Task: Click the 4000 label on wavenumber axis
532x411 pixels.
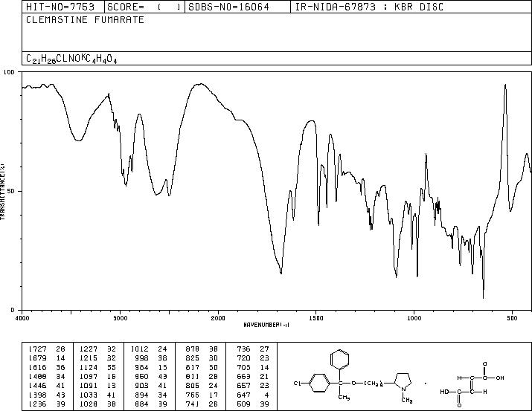Action: (22, 318)
